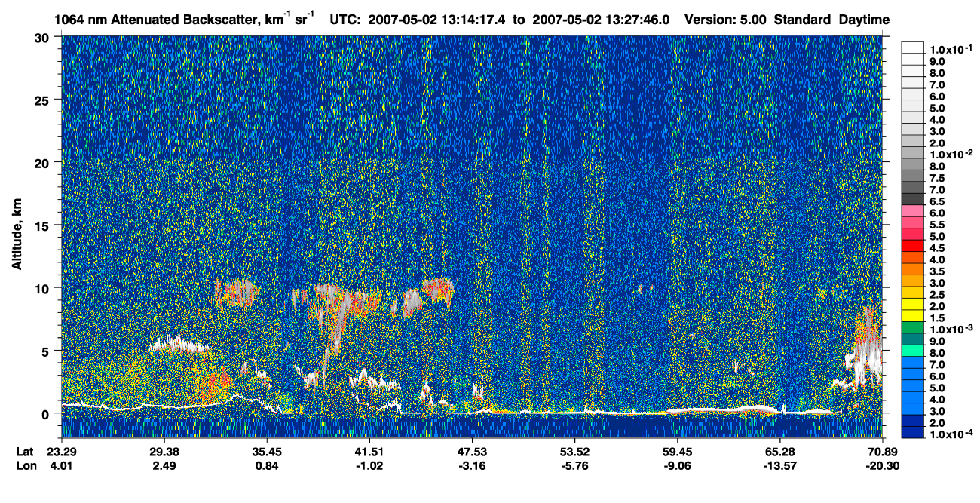
Task: Click the '1.5' color scale label
Action: tap(937, 318)
